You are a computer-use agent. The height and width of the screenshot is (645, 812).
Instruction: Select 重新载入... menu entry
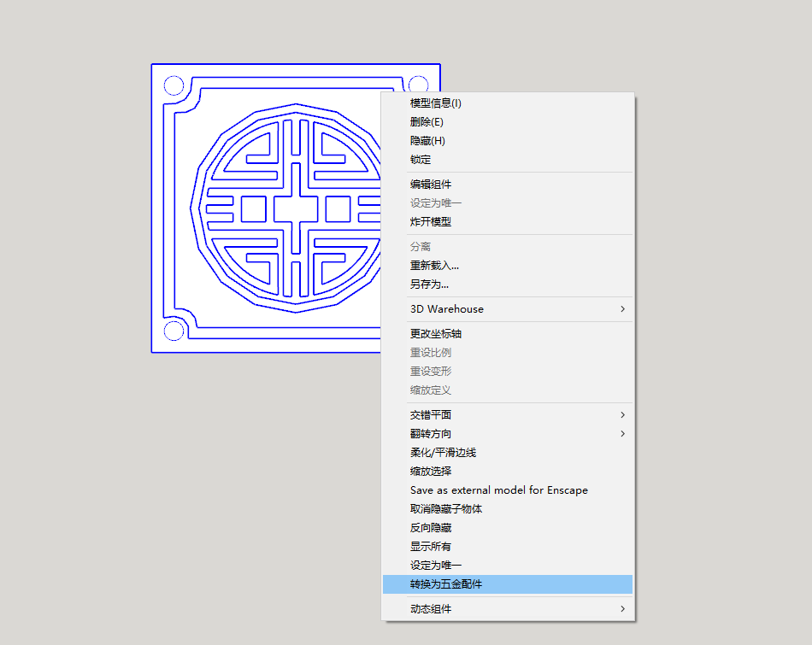tap(434, 266)
